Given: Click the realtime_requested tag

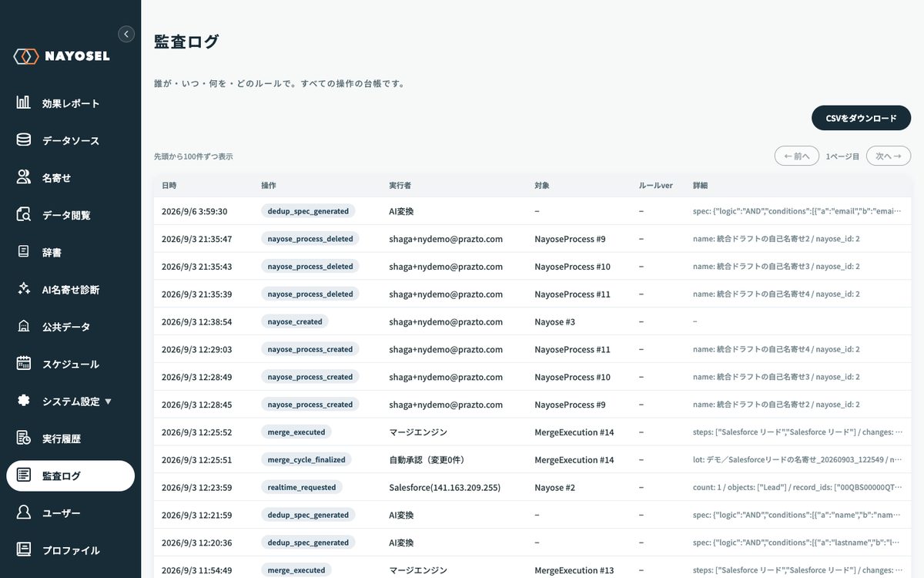Looking at the screenshot, I should click(x=302, y=487).
